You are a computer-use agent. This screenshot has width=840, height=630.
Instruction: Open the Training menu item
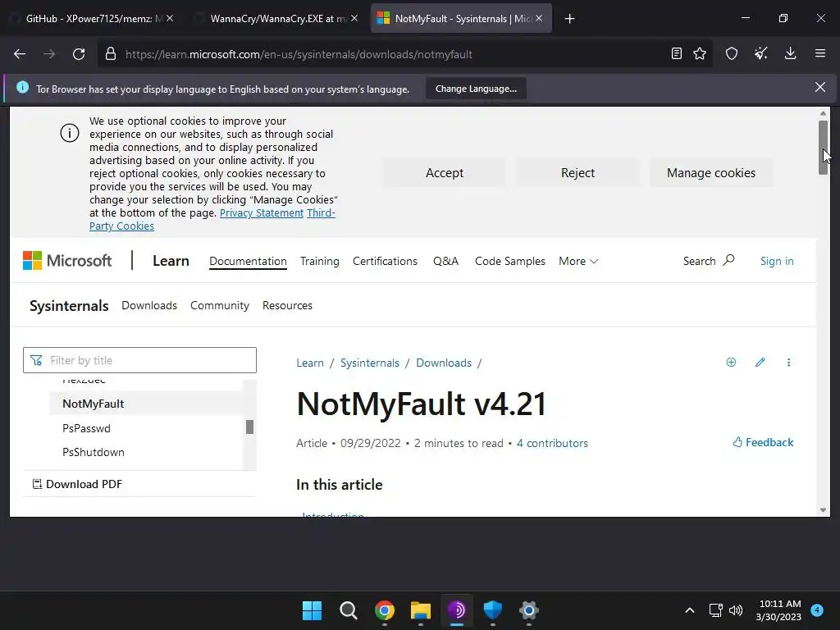click(320, 261)
